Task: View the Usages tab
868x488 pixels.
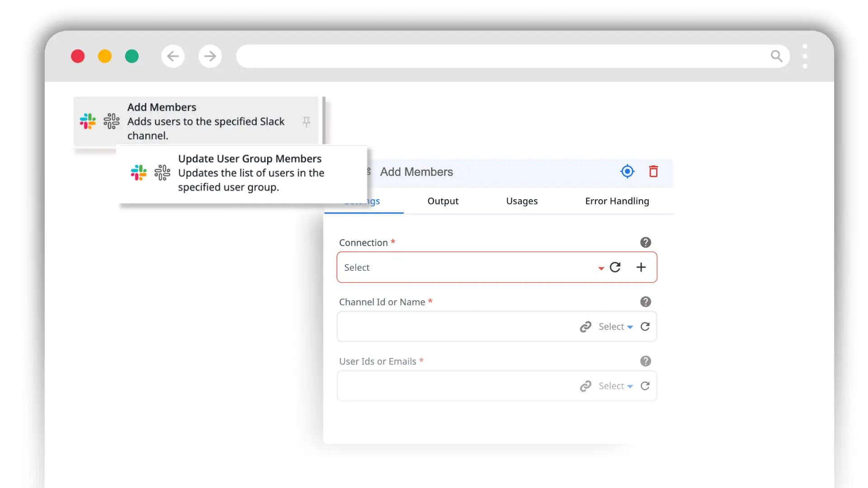Action: tap(522, 201)
